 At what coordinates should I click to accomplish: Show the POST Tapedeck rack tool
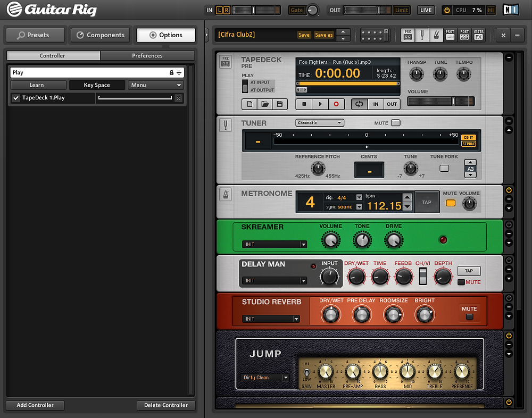pyautogui.click(x=464, y=35)
